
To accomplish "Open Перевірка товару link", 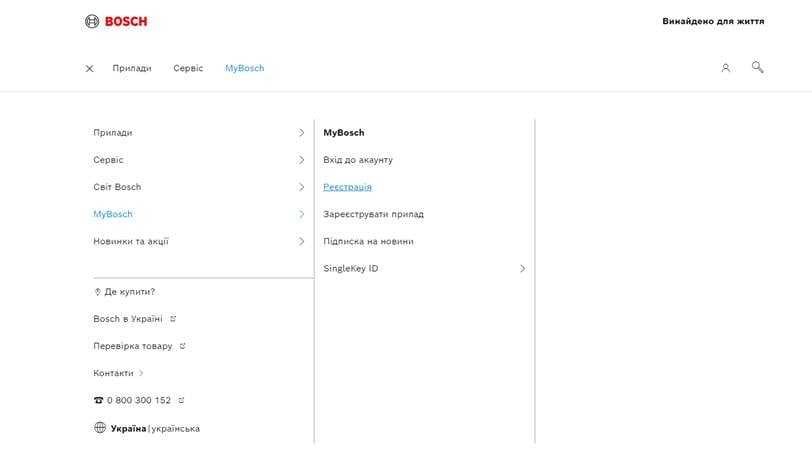I will [133, 346].
